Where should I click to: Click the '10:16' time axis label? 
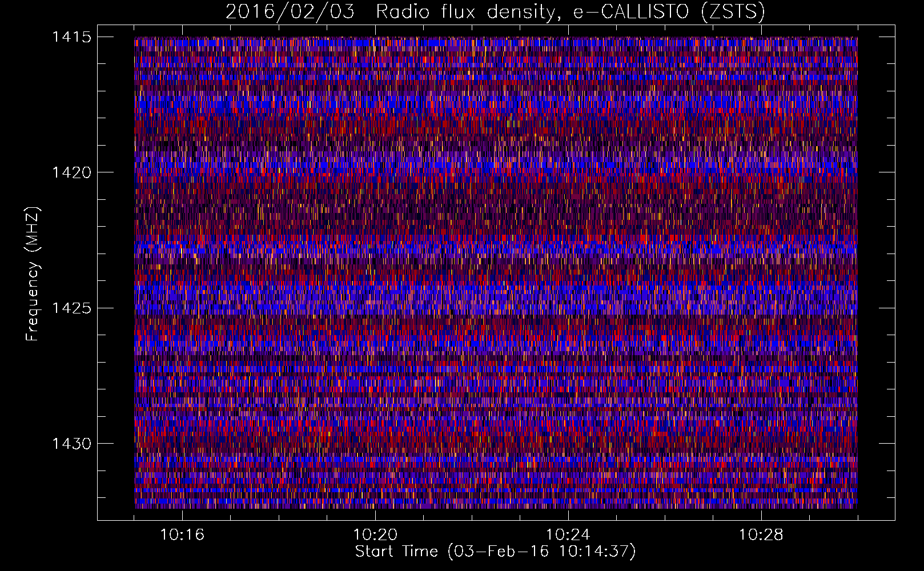tap(182, 535)
